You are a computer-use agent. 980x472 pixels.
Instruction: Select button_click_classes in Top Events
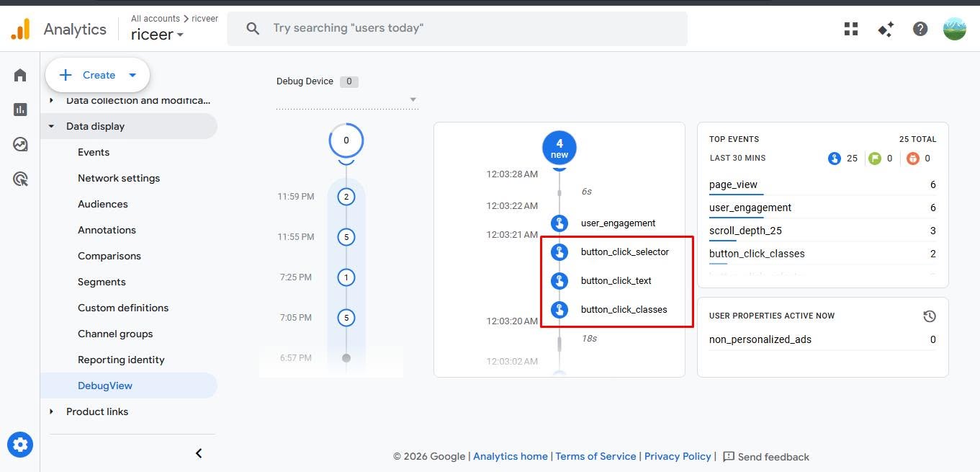coord(822,254)
